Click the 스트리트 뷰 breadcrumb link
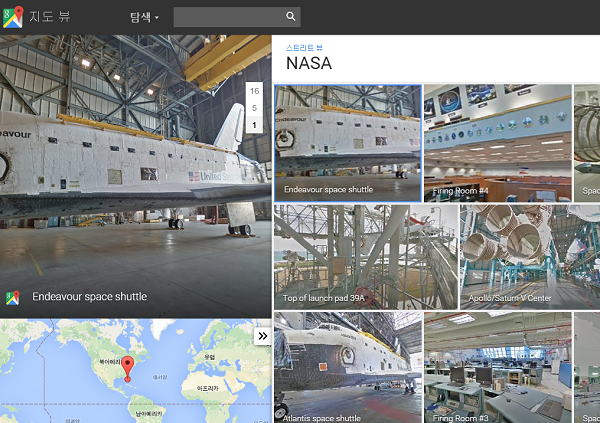 point(304,48)
